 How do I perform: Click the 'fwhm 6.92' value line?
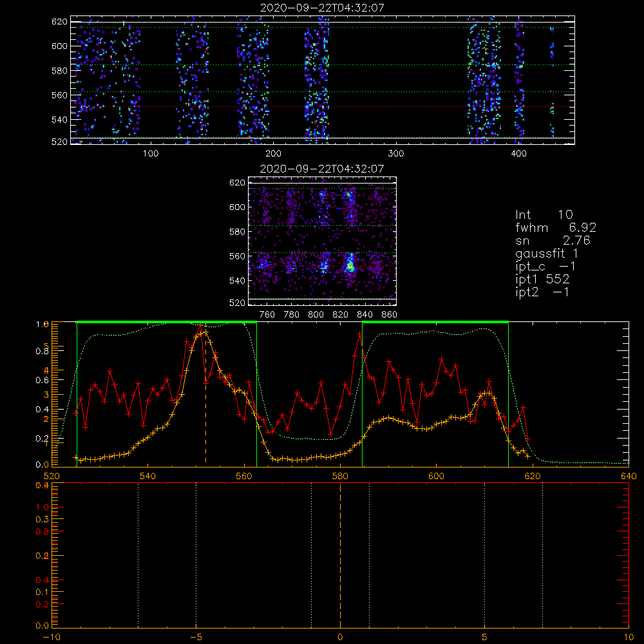[556, 227]
